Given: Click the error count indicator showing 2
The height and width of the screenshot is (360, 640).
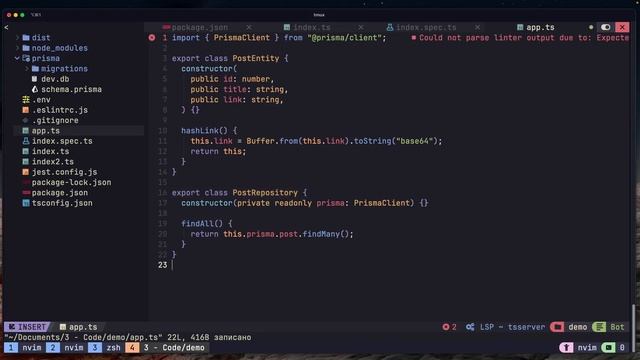Looking at the screenshot, I should click(x=449, y=327).
